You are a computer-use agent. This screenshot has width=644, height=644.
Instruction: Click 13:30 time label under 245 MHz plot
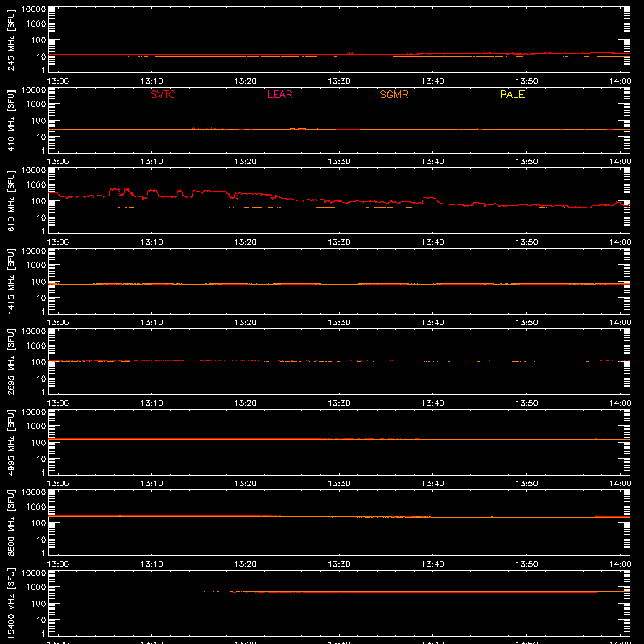339,81
